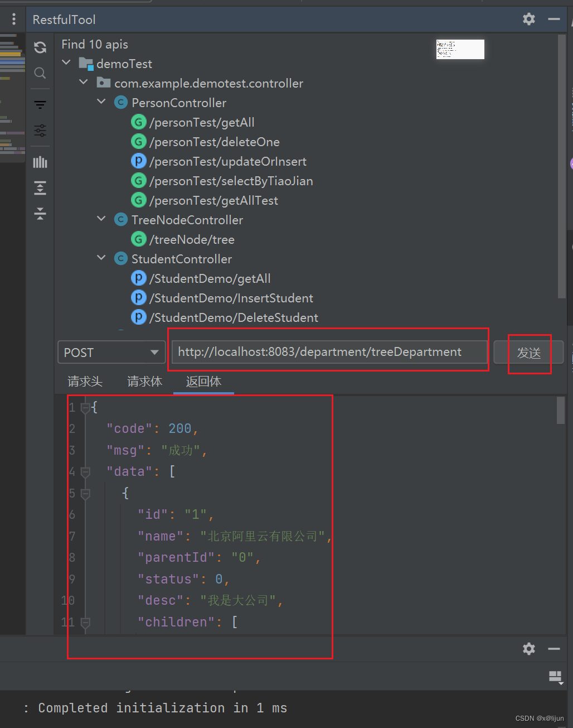Open the POST method dropdown
This screenshot has height=728, width=573.
pyautogui.click(x=111, y=352)
